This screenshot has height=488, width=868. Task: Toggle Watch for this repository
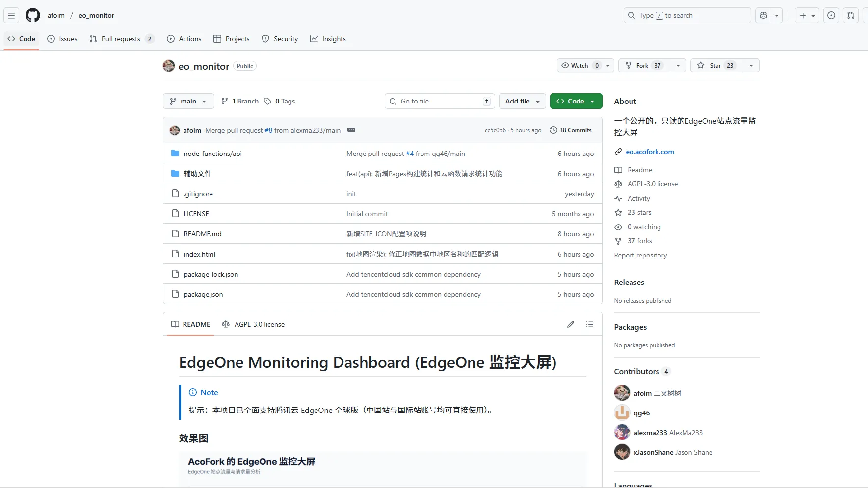click(580, 65)
